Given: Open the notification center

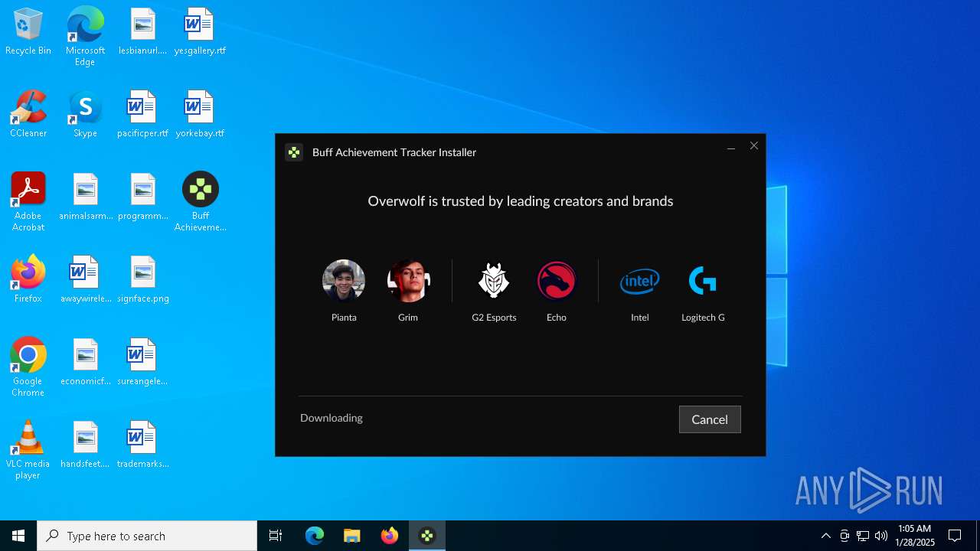Looking at the screenshot, I should [955, 536].
